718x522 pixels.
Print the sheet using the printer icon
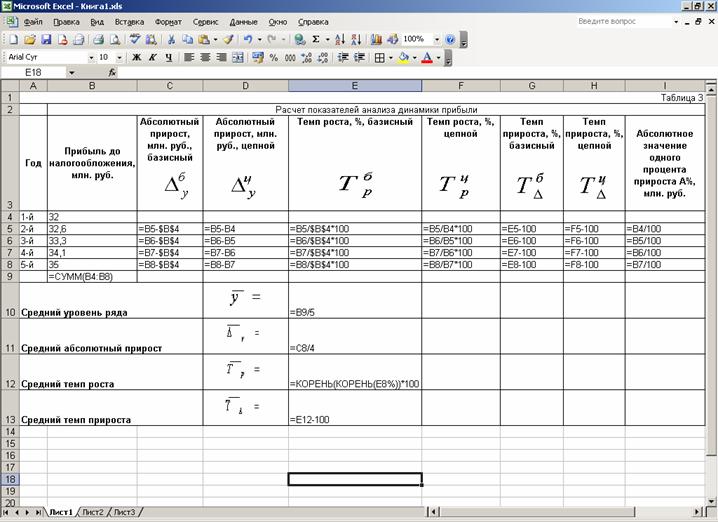98,39
